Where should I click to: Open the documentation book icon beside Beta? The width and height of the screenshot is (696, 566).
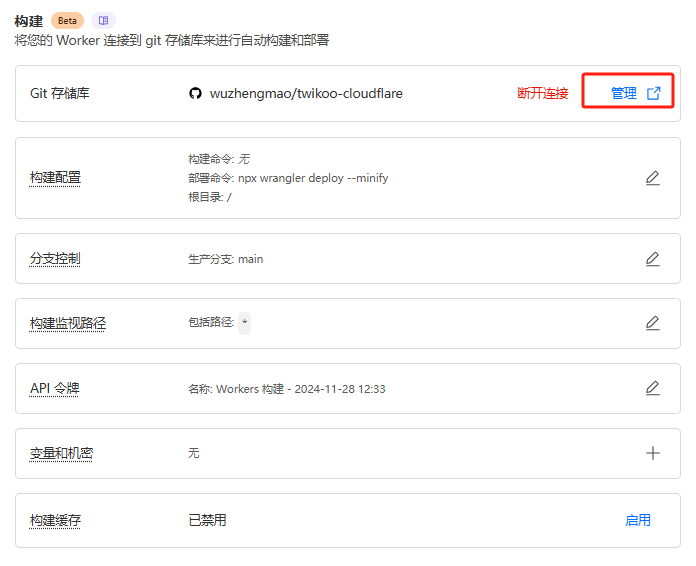[x=103, y=20]
